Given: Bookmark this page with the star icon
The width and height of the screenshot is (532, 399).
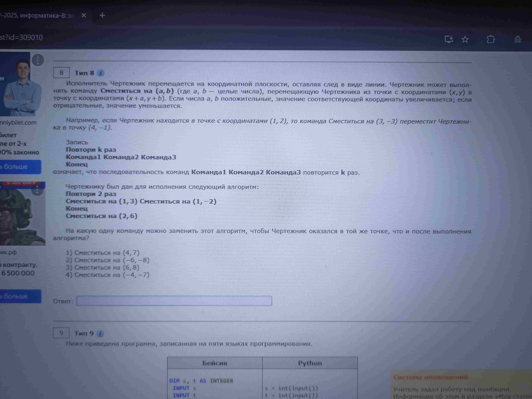Looking at the screenshot, I should pos(465,39).
